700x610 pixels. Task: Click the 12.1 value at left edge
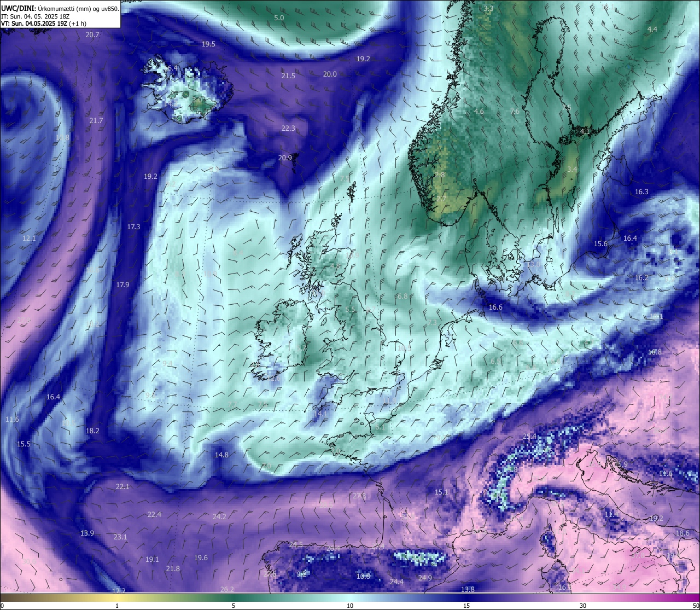click(29, 238)
